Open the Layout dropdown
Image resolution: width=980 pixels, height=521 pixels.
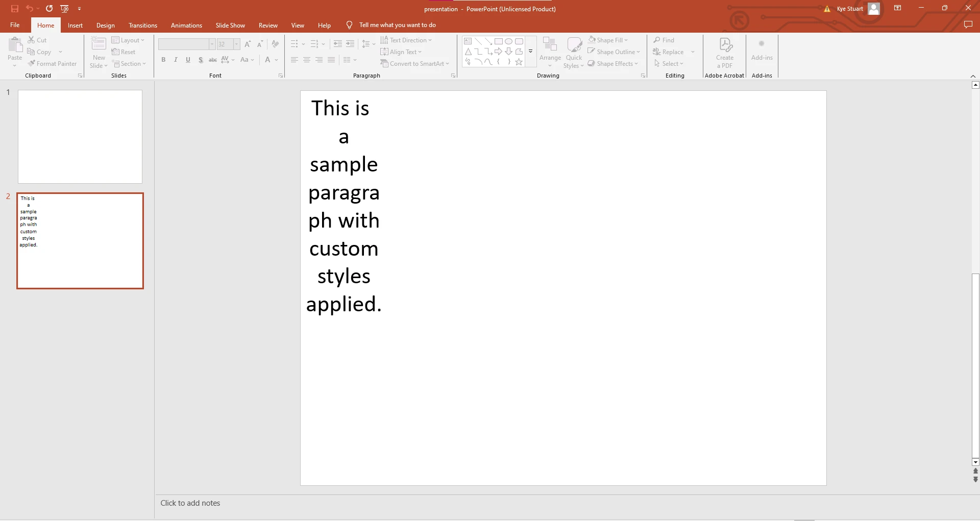tap(128, 40)
